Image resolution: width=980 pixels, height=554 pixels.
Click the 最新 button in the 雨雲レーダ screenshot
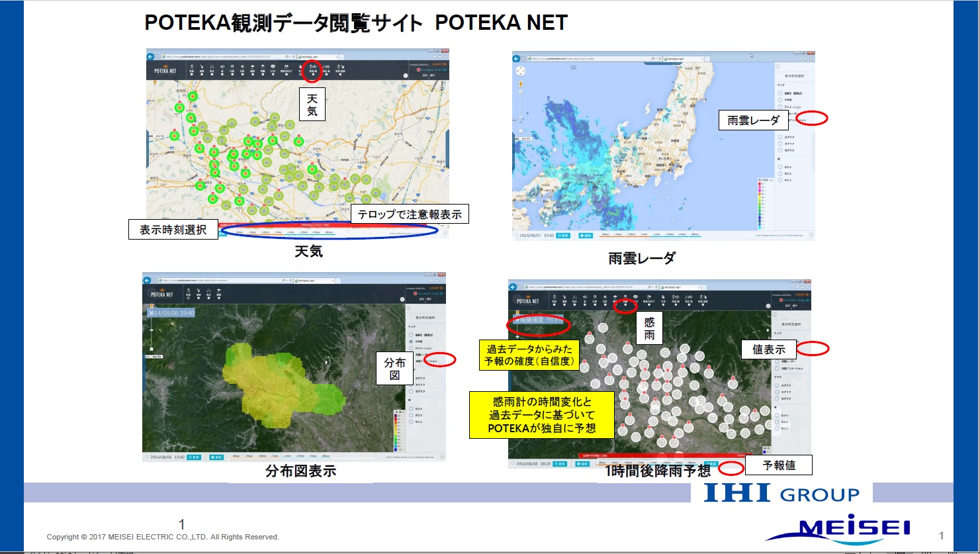click(x=586, y=236)
